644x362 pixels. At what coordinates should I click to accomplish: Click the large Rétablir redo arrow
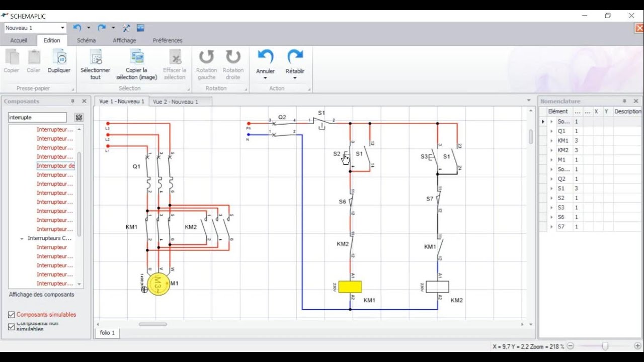(x=295, y=57)
